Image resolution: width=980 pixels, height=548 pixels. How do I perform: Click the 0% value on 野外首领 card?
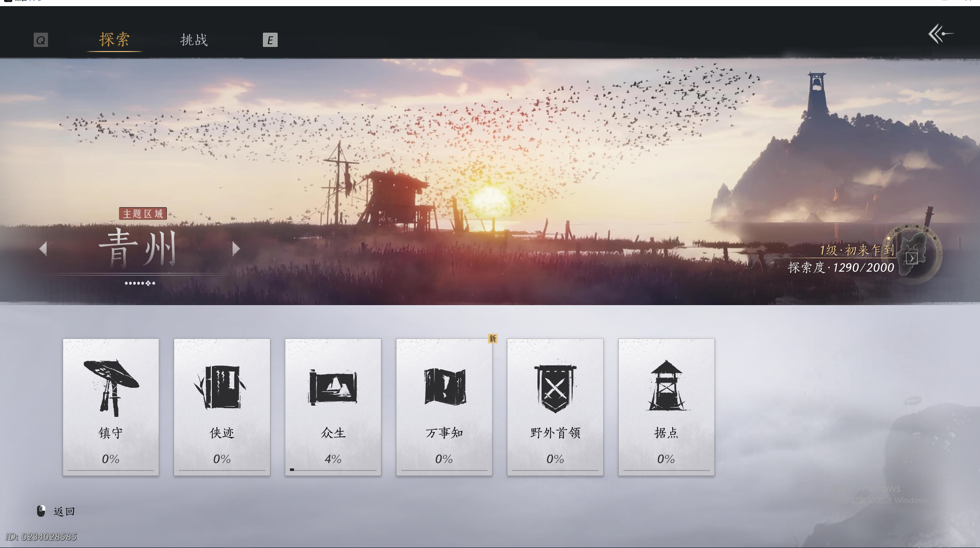click(555, 459)
